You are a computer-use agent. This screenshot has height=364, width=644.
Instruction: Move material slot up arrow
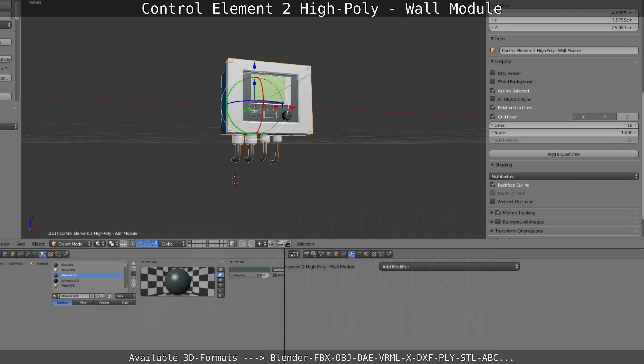(x=134, y=280)
